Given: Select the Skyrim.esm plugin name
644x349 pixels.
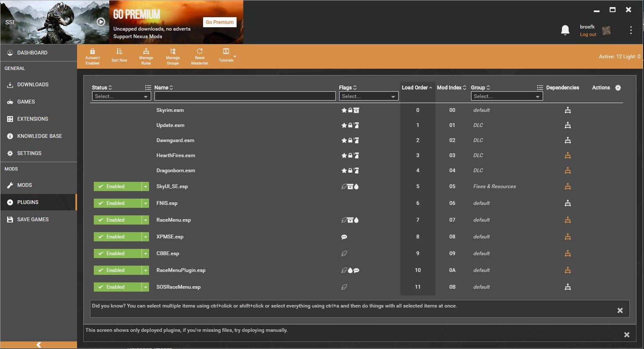Looking at the screenshot, I should (x=170, y=110).
